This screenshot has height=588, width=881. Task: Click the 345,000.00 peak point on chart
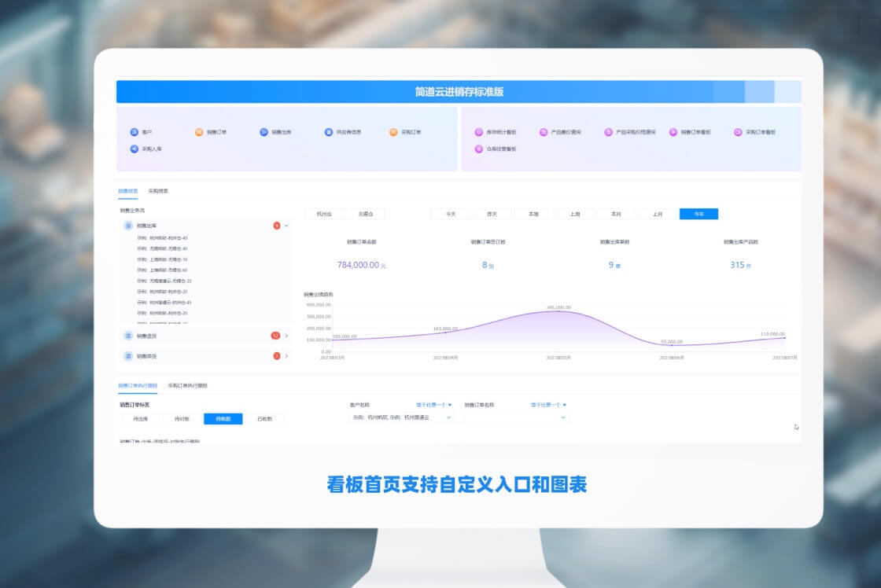(x=559, y=311)
